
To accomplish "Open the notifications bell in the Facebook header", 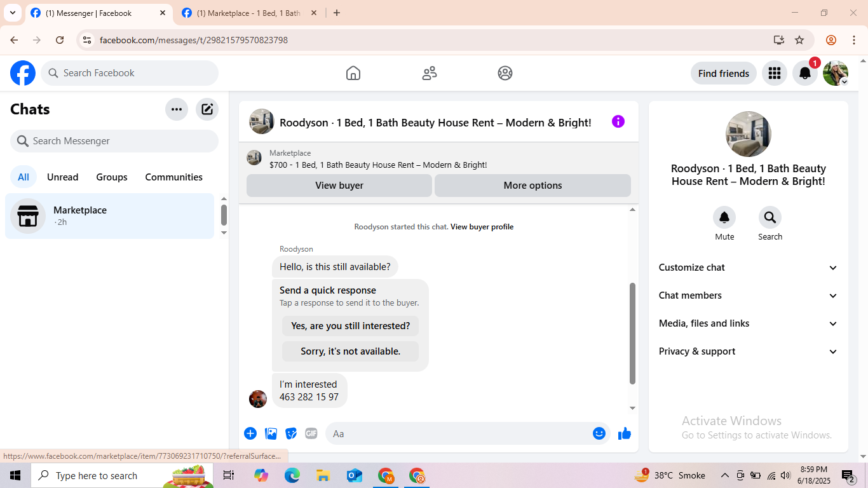I will tap(804, 73).
